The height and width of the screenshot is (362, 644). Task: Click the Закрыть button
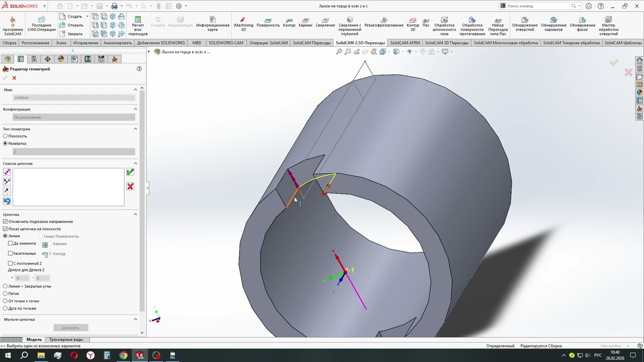coord(71,34)
